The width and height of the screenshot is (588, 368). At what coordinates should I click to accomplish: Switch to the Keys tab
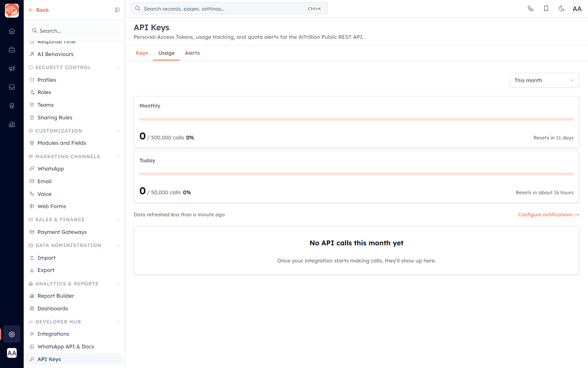142,53
